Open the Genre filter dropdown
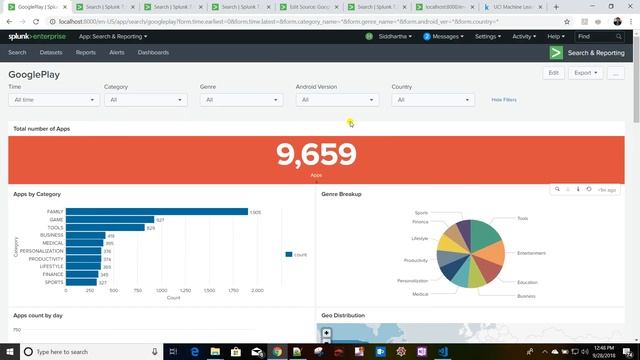This screenshot has width=640, height=360. 241,100
